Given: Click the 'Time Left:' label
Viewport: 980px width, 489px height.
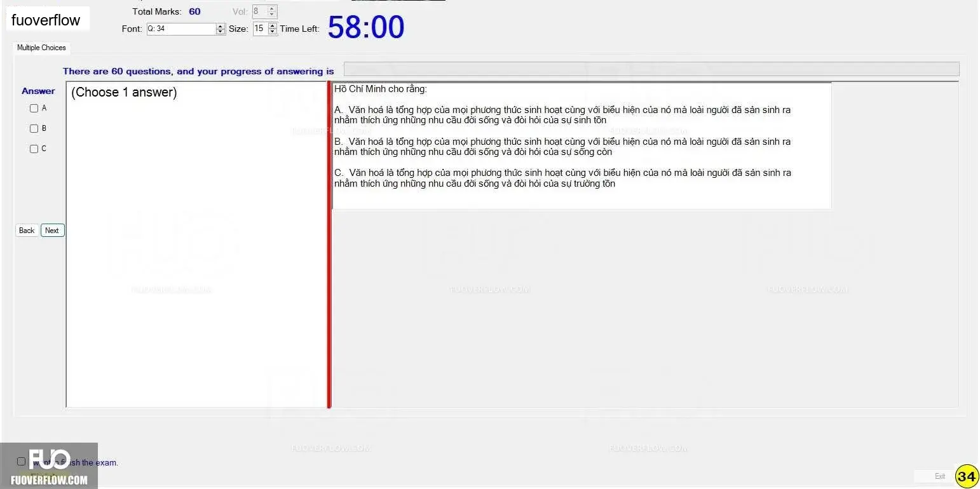Looking at the screenshot, I should pyautogui.click(x=299, y=29).
